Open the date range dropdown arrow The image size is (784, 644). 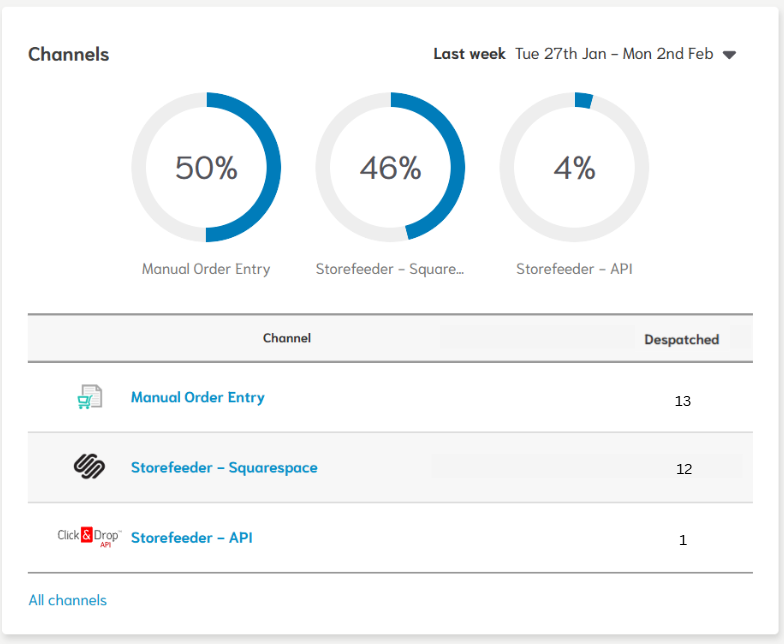coord(729,55)
